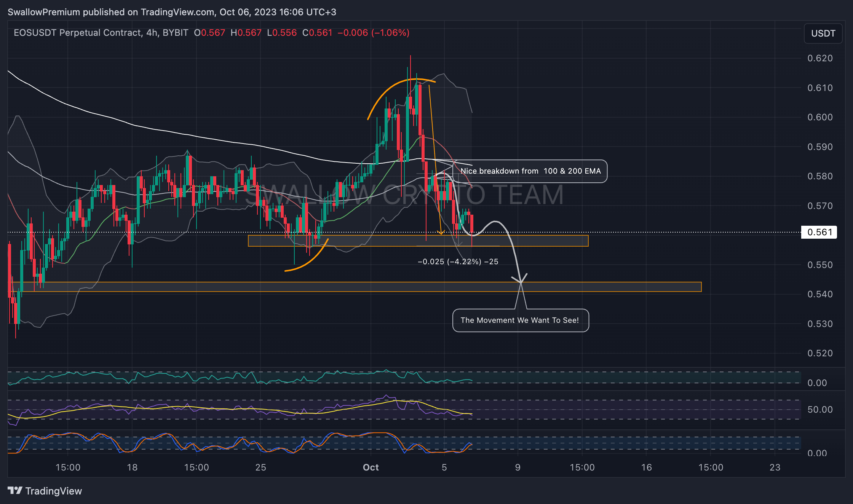Image resolution: width=853 pixels, height=504 pixels.
Task: Click 'The Movement We Want To See!' callout
Action: [x=520, y=321]
